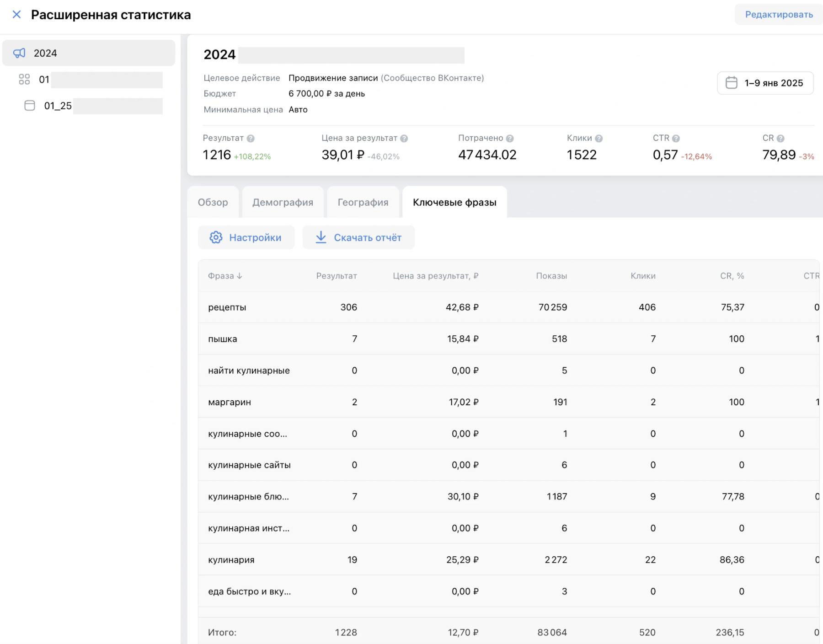Click the megaphone campaign icon for 2024
The width and height of the screenshot is (823, 644).
coord(19,53)
